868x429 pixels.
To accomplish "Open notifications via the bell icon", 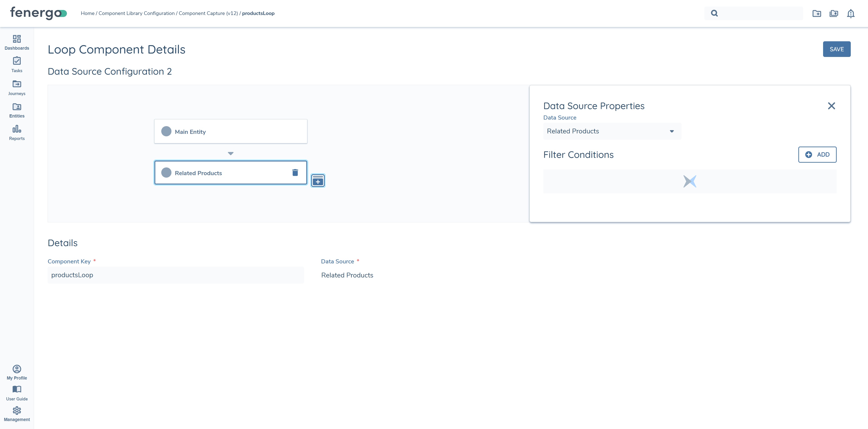I will click(851, 13).
